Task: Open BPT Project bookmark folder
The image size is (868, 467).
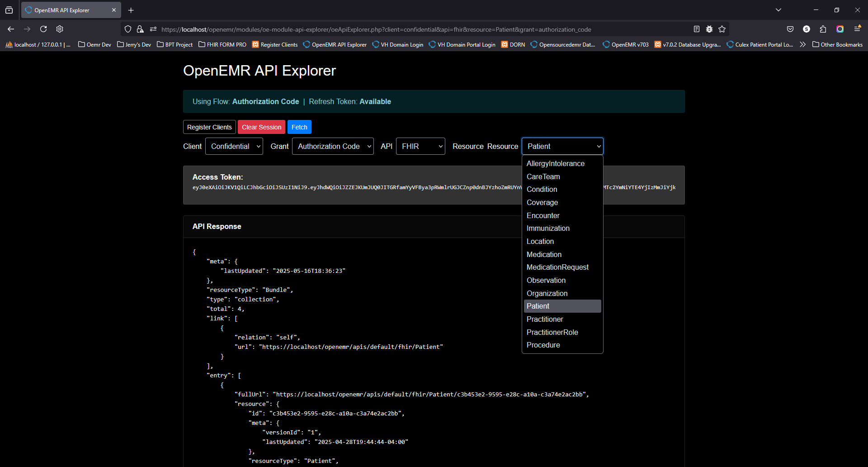Action: click(175, 44)
